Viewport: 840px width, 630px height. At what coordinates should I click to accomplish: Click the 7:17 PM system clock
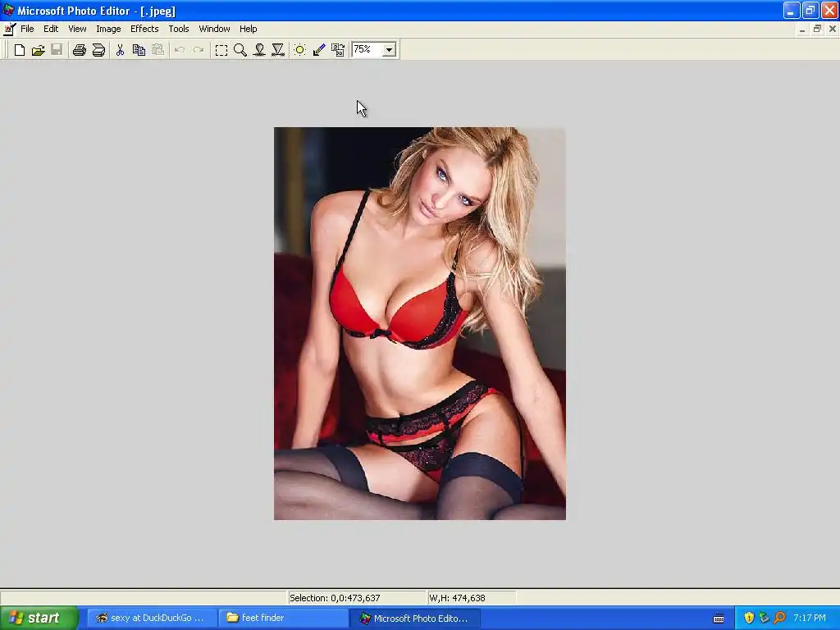tap(810, 618)
